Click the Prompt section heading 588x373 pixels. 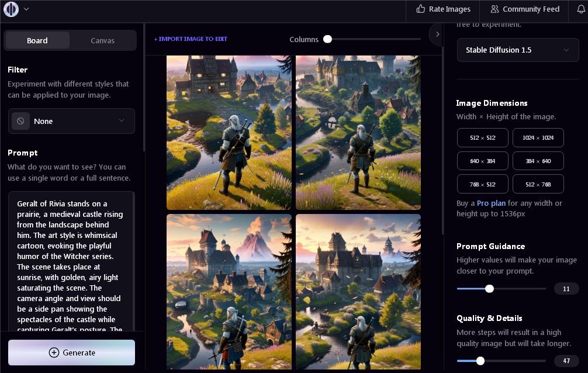22,153
